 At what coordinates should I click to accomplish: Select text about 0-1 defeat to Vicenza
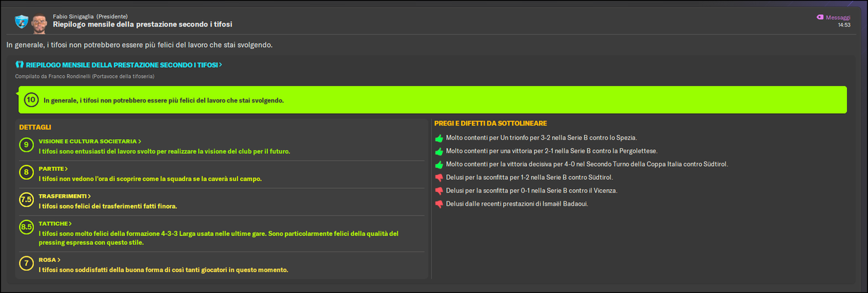532,191
